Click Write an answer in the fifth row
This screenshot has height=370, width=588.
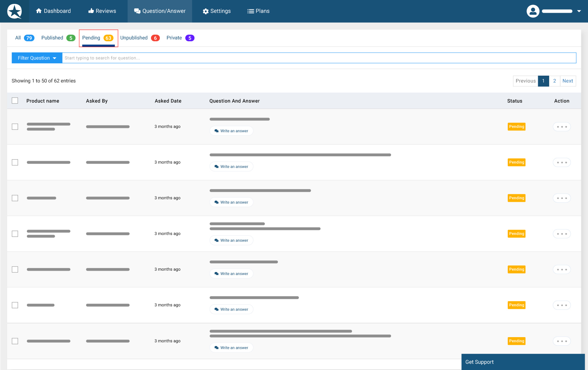point(231,274)
